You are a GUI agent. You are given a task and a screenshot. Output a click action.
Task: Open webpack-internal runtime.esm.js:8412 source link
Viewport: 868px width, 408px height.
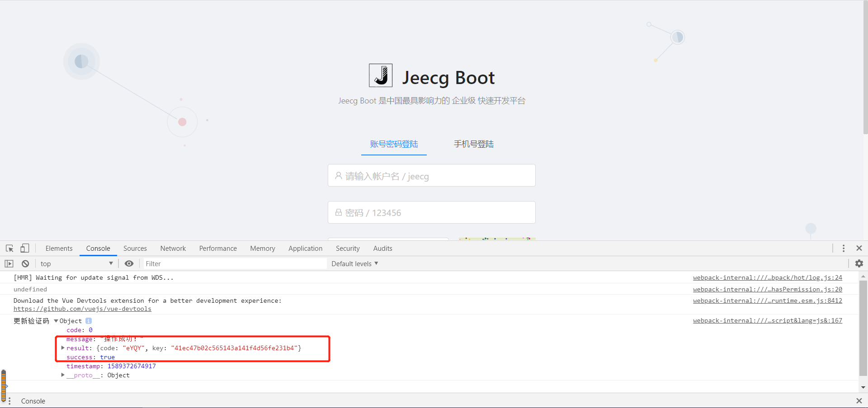coord(767,300)
